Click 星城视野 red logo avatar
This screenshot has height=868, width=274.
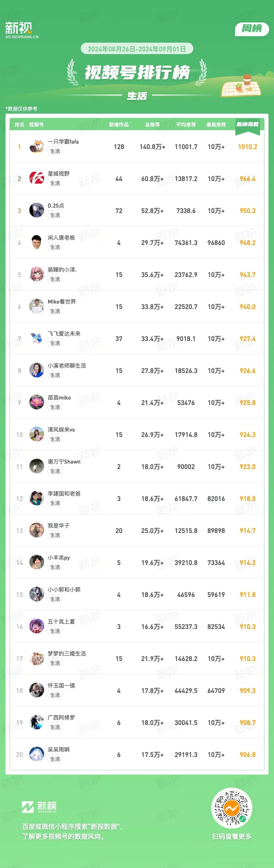[36, 179]
